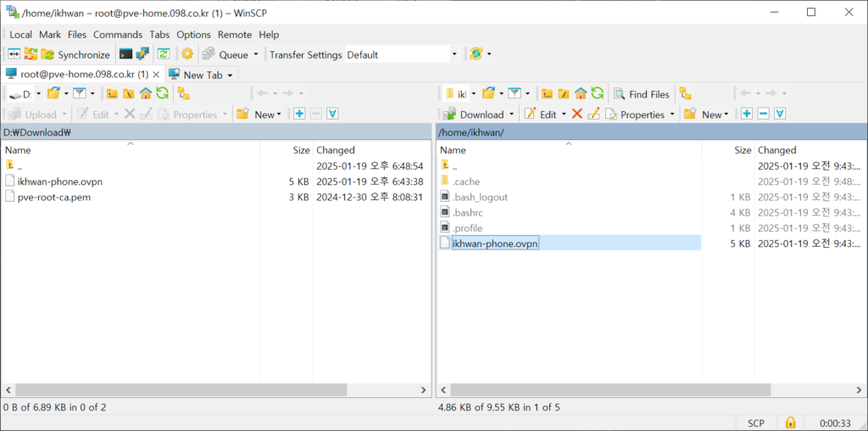Click the session lock icon in status bar

[790, 422]
